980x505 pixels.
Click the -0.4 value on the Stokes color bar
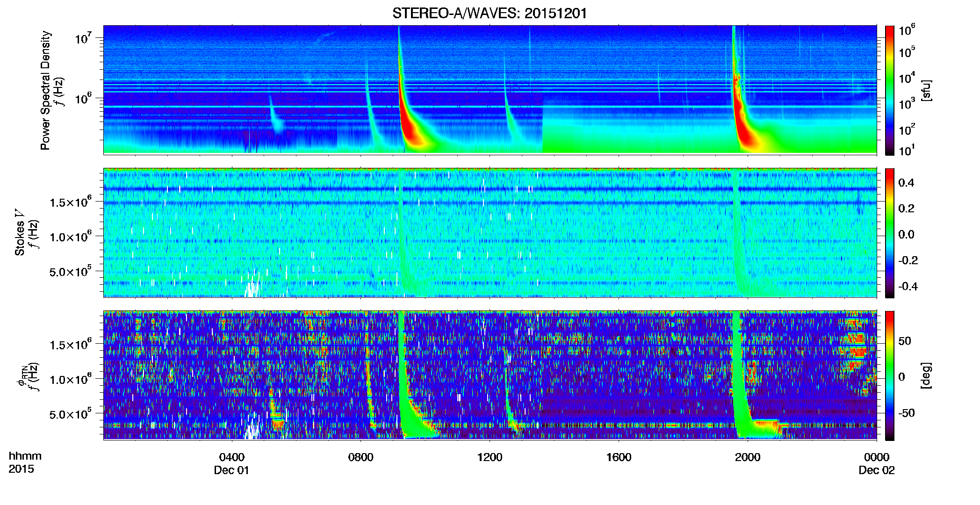(908, 286)
